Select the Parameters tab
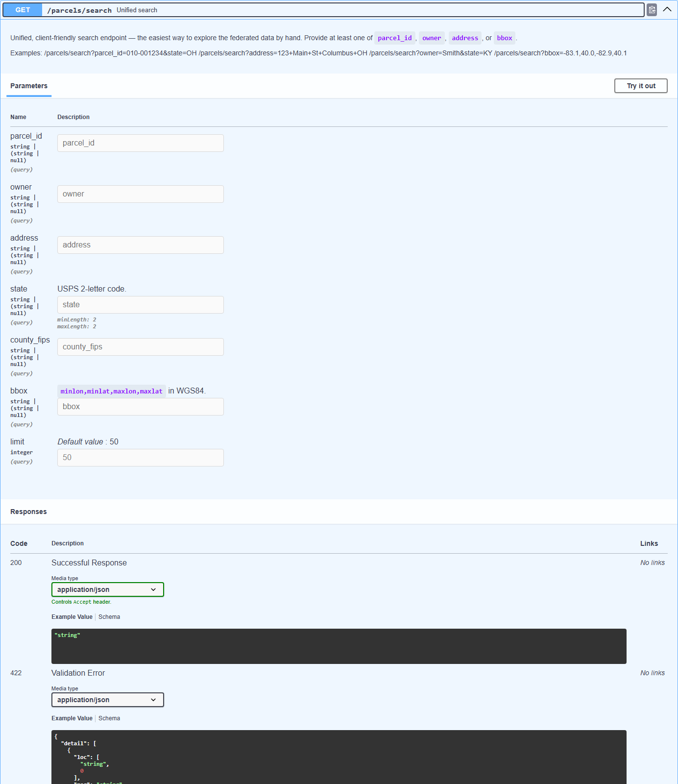Screen dimensions: 678x784 [x=29, y=86]
